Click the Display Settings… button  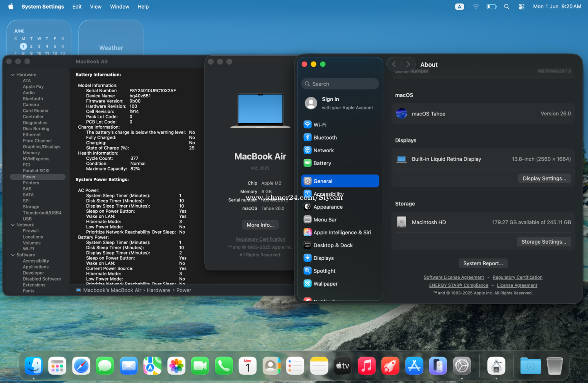click(x=544, y=179)
